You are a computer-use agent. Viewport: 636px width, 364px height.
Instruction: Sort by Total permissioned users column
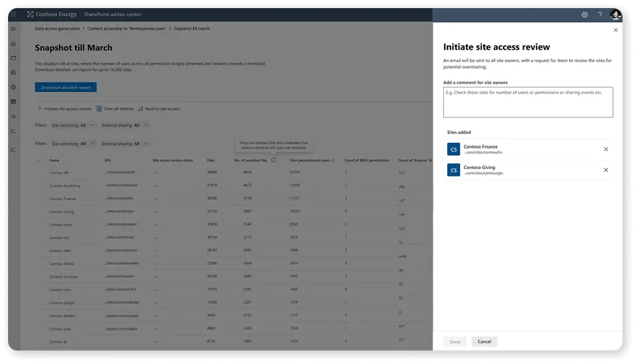tap(311, 160)
